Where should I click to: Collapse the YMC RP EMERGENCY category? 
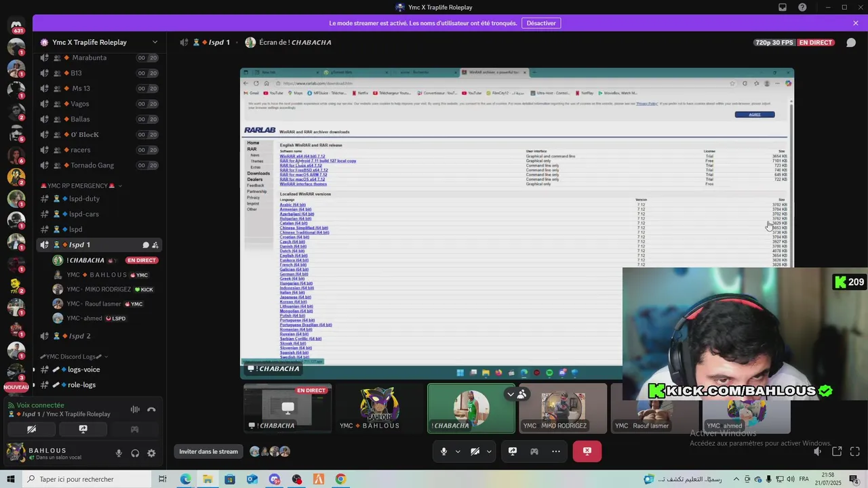77,186
